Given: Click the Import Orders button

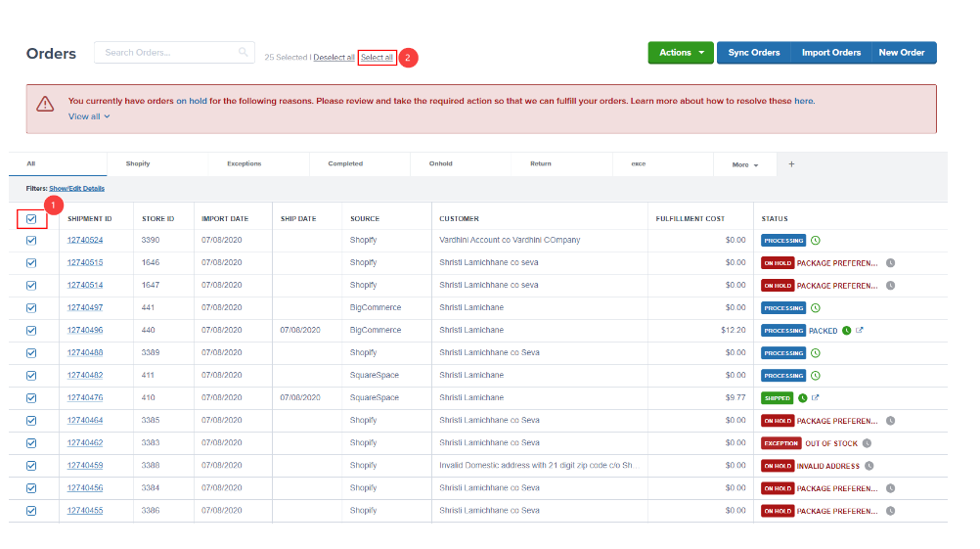Looking at the screenshot, I should (x=831, y=53).
